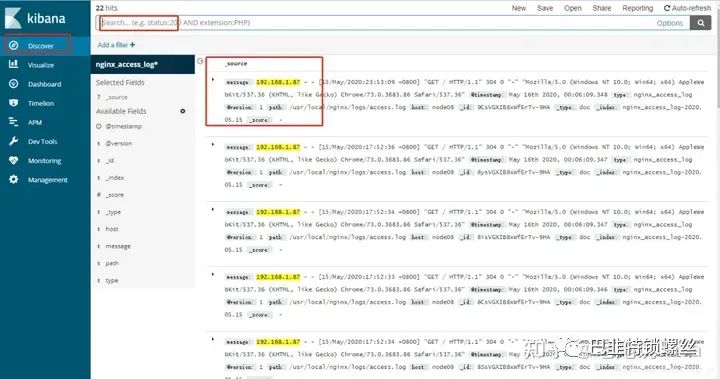Open Dev Tools wrench icon
720x379 pixels.
(14, 141)
